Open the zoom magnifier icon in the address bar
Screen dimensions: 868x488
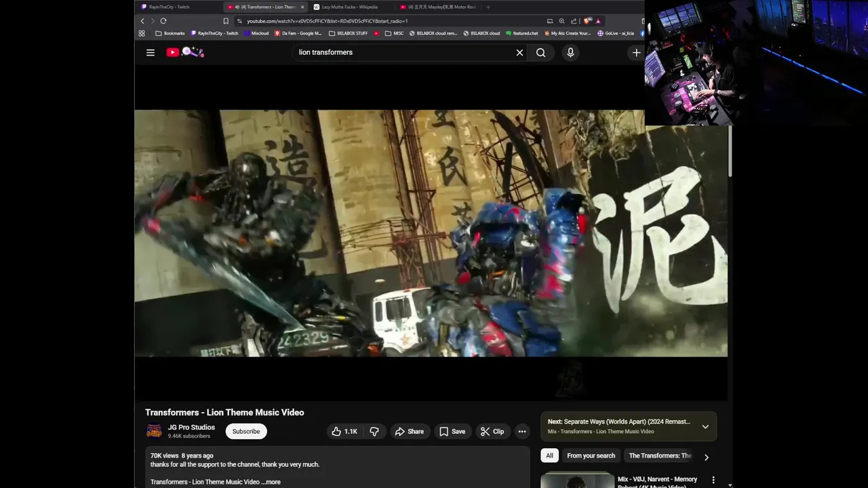[x=561, y=21]
